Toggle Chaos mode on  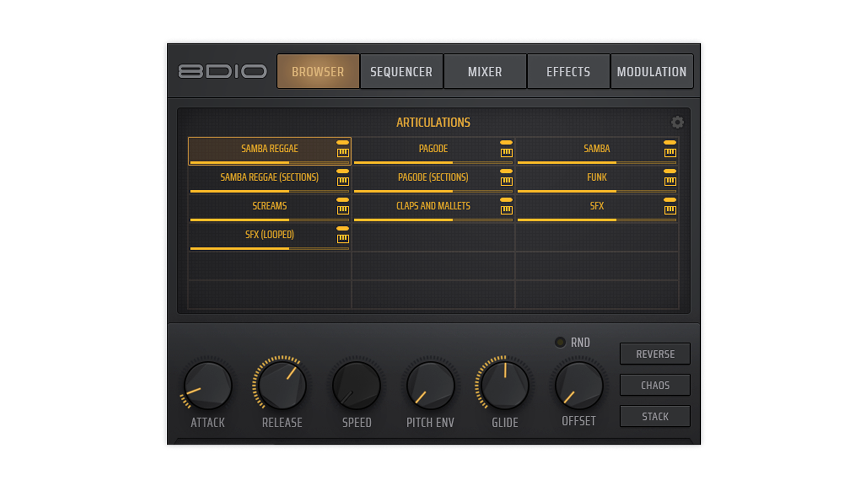click(655, 385)
